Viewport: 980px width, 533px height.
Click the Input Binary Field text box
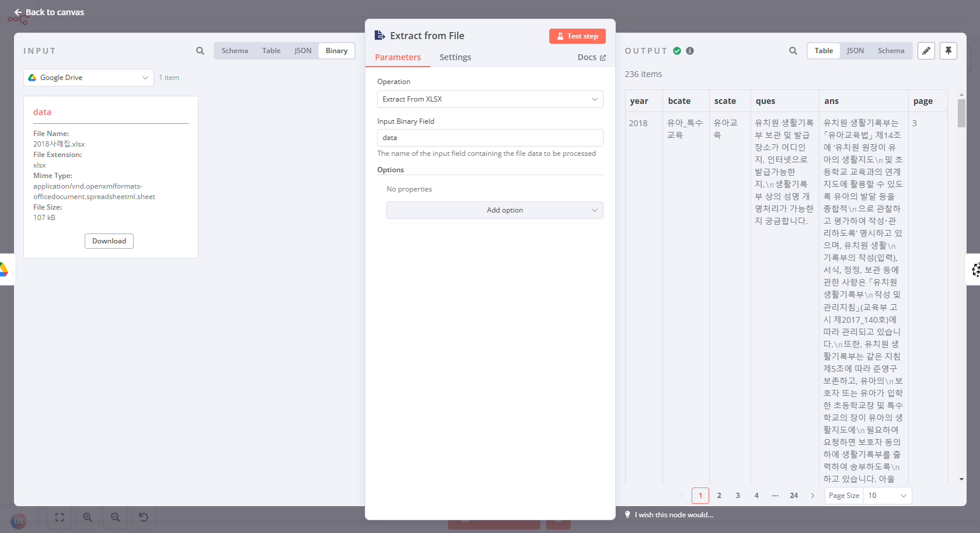(490, 138)
